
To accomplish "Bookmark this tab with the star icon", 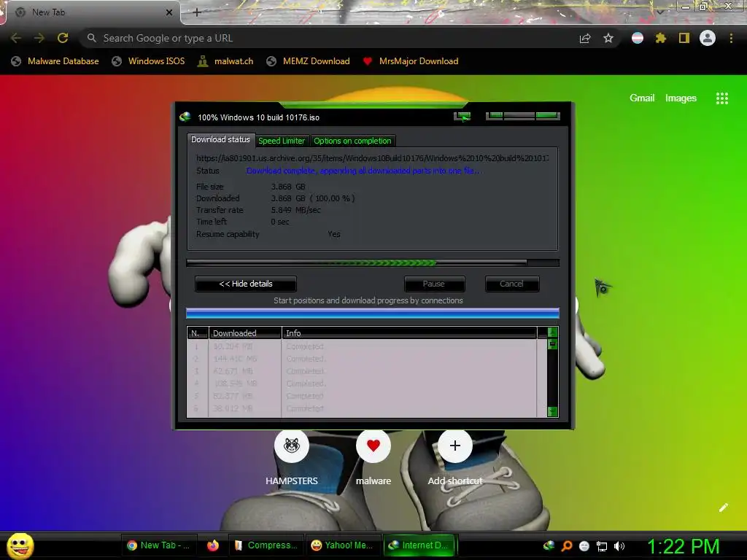I will click(x=608, y=38).
